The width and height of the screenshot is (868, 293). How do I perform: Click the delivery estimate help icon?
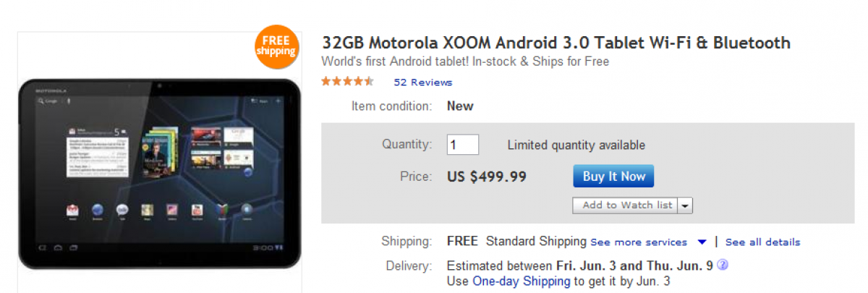[722, 265]
